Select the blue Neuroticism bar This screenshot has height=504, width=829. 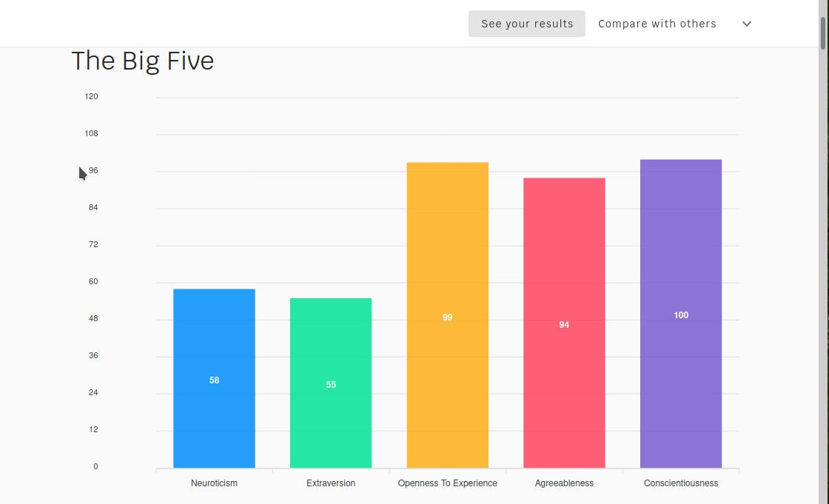click(214, 378)
